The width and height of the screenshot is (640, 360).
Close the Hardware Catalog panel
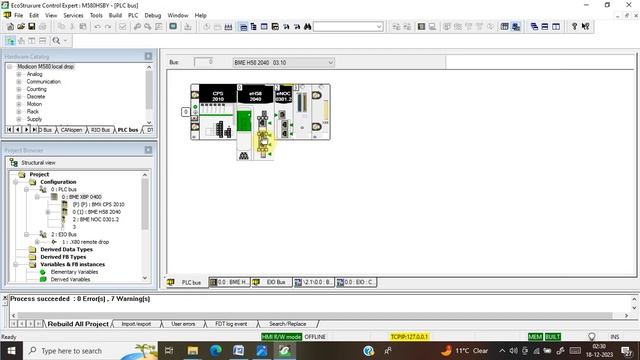(148, 56)
